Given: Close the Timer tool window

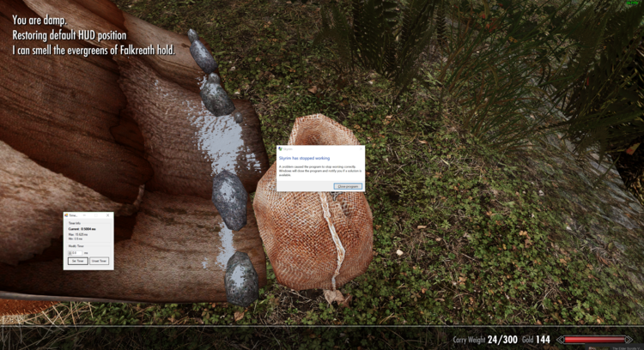Looking at the screenshot, I should click(108, 215).
